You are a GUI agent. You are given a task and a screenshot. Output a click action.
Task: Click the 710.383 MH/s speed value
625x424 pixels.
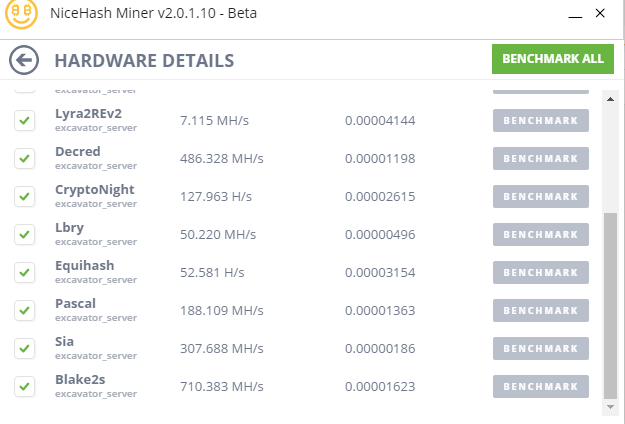[222, 387]
